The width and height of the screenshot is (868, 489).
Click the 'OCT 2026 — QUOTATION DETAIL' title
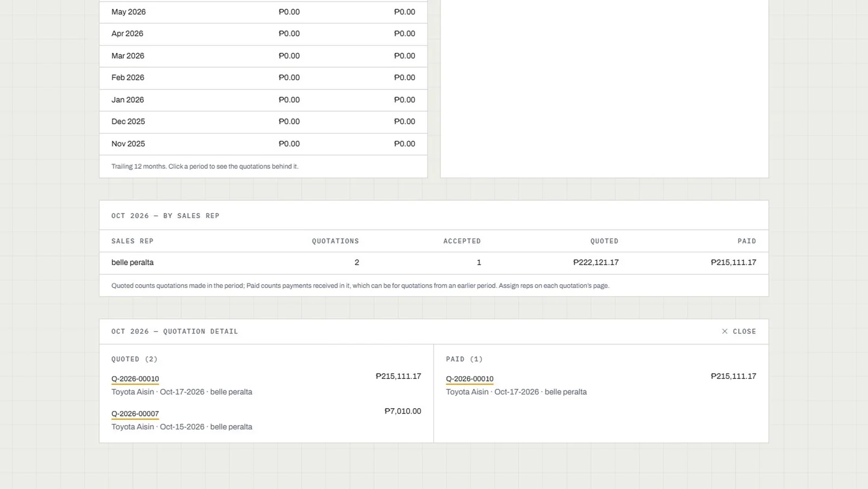(x=175, y=331)
